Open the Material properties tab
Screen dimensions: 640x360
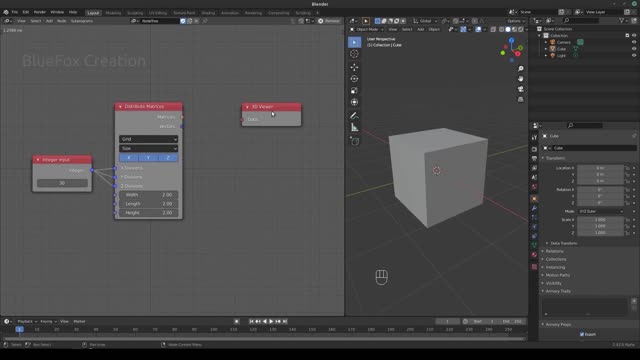point(534,254)
